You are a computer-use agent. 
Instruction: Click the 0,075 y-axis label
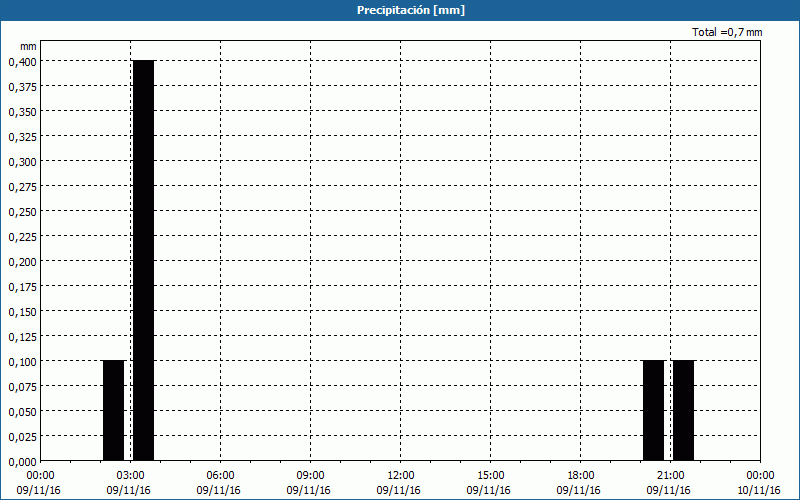(22, 387)
